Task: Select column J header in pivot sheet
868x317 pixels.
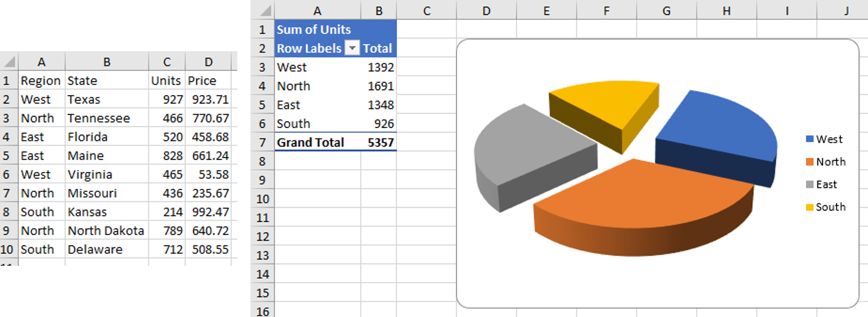Action: coord(846,11)
